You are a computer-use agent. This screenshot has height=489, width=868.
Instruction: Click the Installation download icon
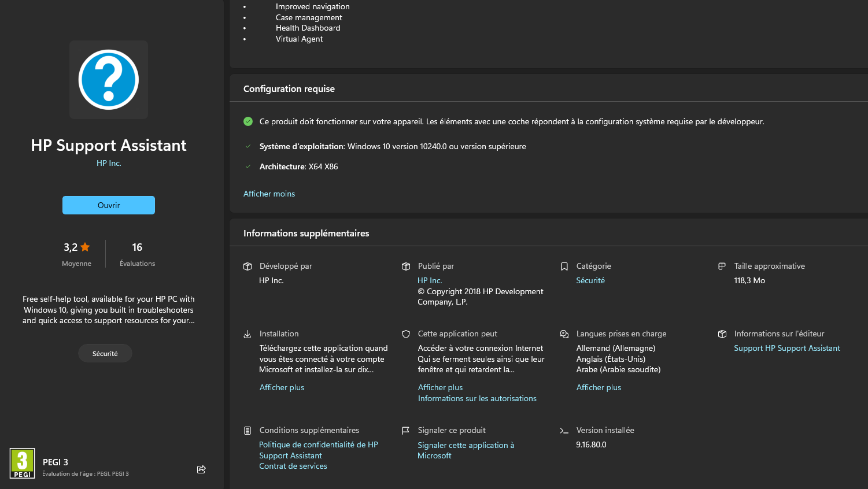pos(248,334)
